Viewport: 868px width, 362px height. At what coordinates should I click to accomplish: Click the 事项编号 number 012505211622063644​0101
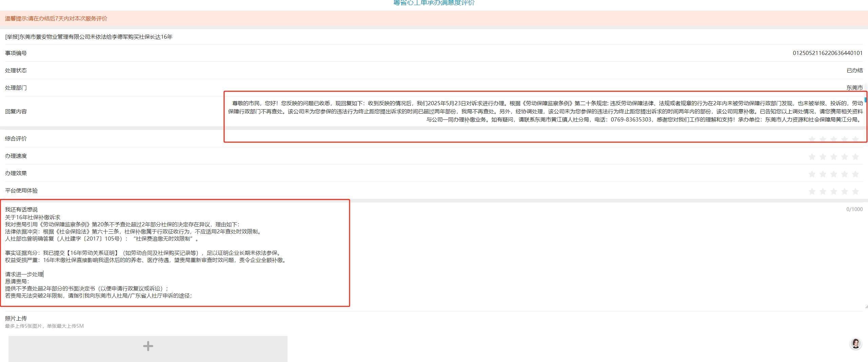(827, 53)
